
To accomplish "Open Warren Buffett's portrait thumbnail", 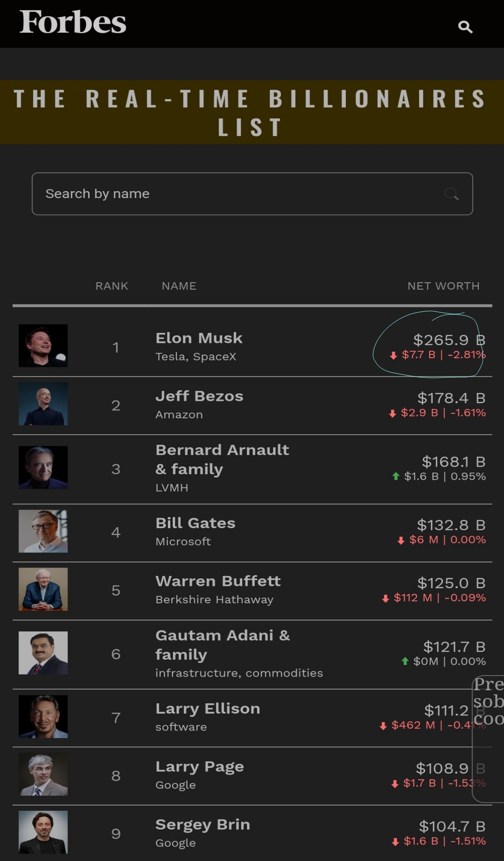I will point(43,589).
